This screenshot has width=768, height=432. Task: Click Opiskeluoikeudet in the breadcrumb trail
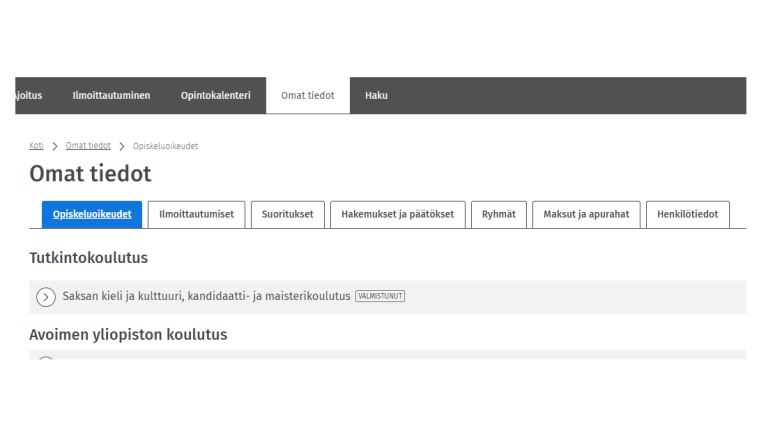point(165,146)
